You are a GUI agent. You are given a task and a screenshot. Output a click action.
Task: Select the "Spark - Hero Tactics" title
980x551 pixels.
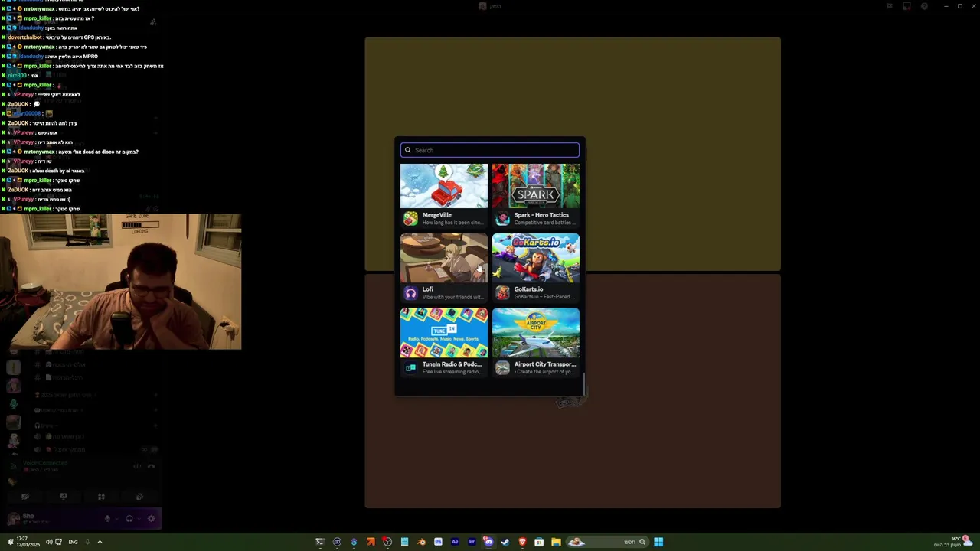541,215
